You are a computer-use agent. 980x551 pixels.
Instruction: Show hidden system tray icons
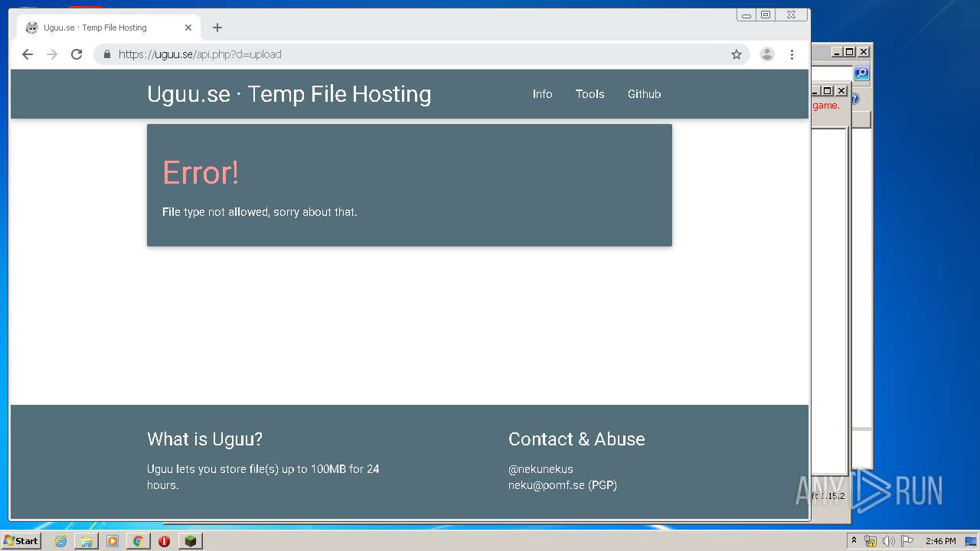854,541
